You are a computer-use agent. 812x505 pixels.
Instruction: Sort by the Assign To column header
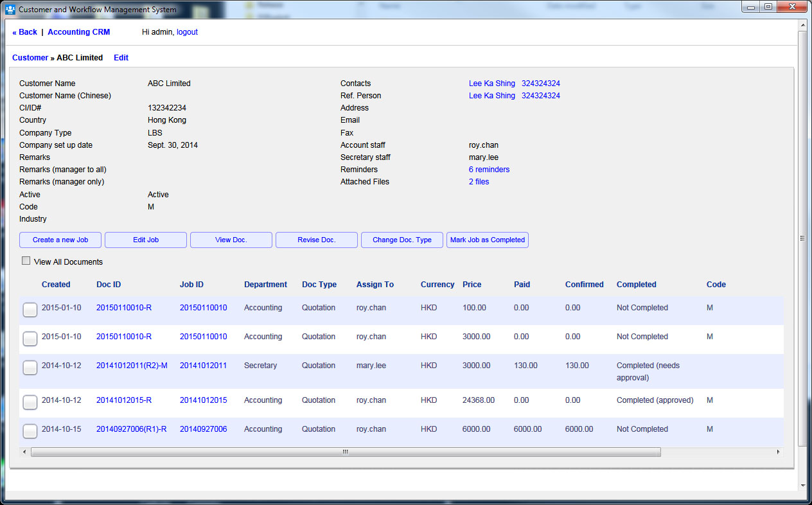pyautogui.click(x=375, y=285)
